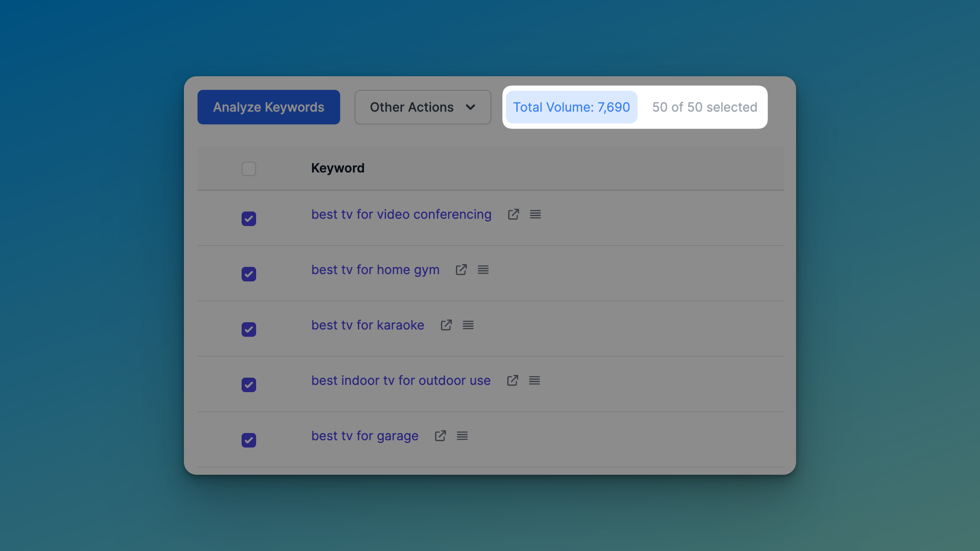Click the menu lines icon for 'best indoor tv for outdoor use'
This screenshot has width=980, height=551.
[535, 380]
